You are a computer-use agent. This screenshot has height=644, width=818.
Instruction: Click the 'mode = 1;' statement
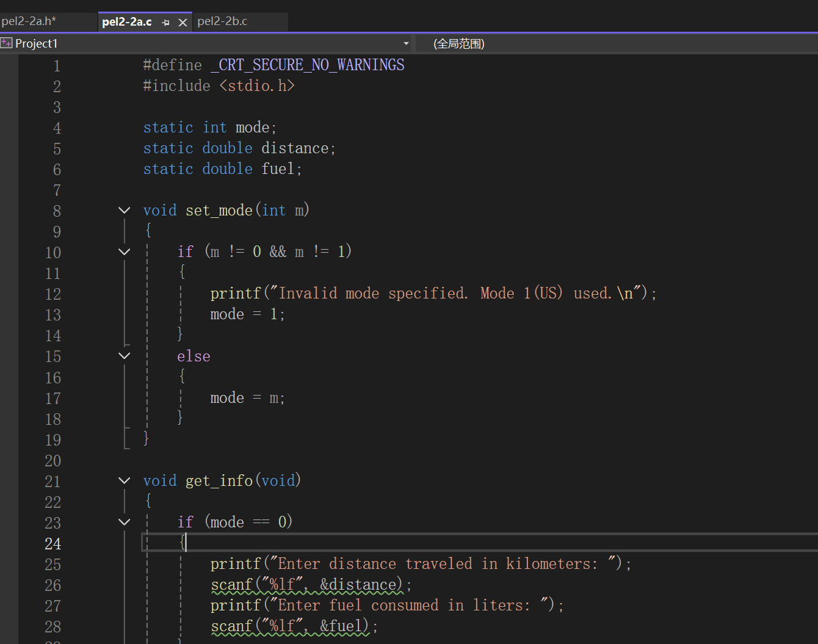pos(248,314)
